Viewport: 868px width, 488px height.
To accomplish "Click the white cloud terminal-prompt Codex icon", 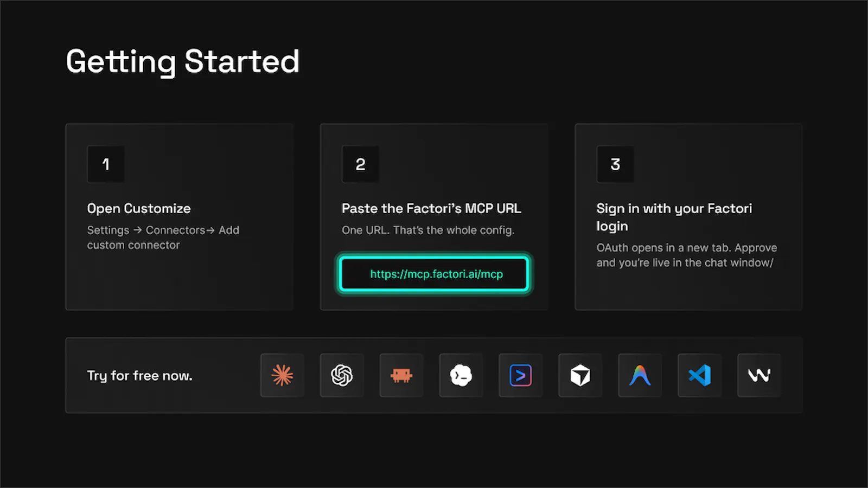I will pos(461,375).
